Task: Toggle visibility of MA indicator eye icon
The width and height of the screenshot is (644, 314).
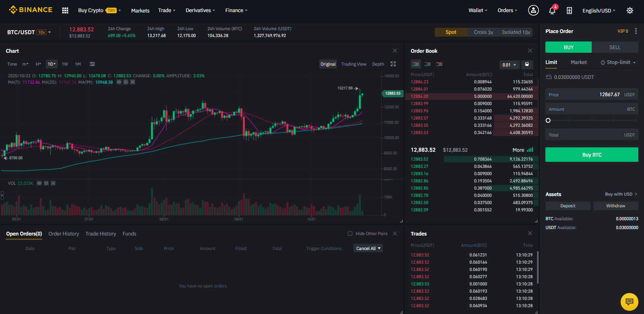Action: pos(119,82)
